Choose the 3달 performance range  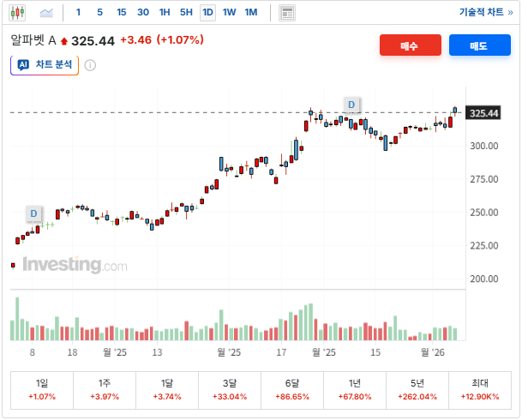click(230, 390)
